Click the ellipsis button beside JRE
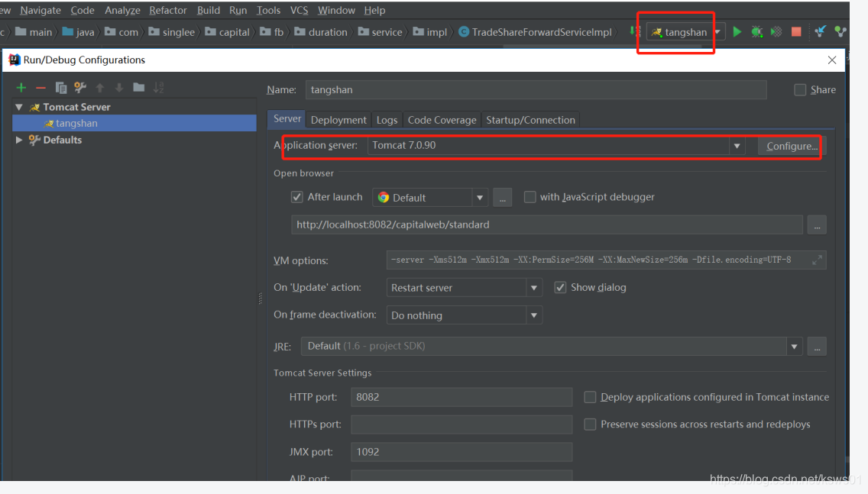Image resolution: width=868 pixels, height=494 pixels. pos(817,347)
